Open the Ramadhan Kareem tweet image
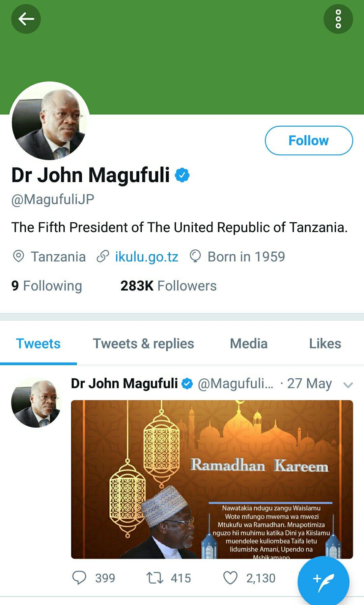 212,479
